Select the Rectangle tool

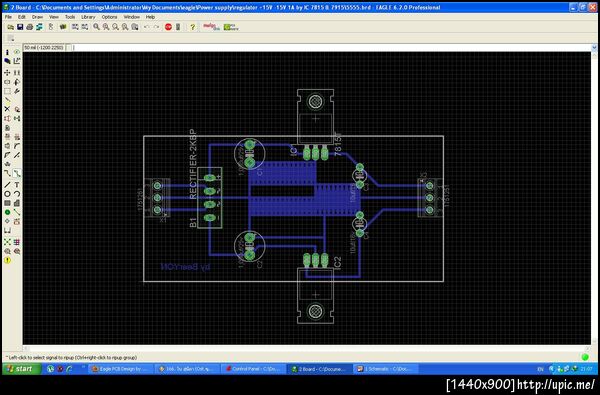pyautogui.click(x=7, y=203)
